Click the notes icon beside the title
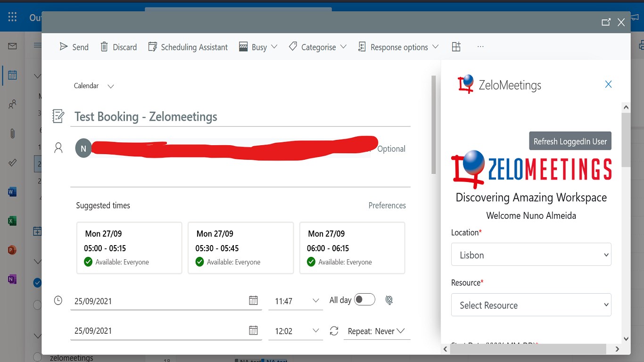Screen dimensions: 644x362 58,116
